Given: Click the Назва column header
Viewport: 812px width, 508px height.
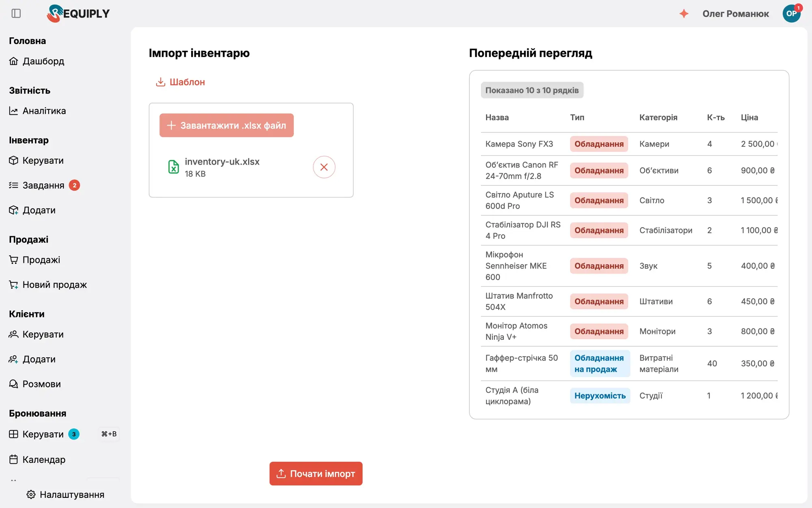Looking at the screenshot, I should click(x=497, y=117).
